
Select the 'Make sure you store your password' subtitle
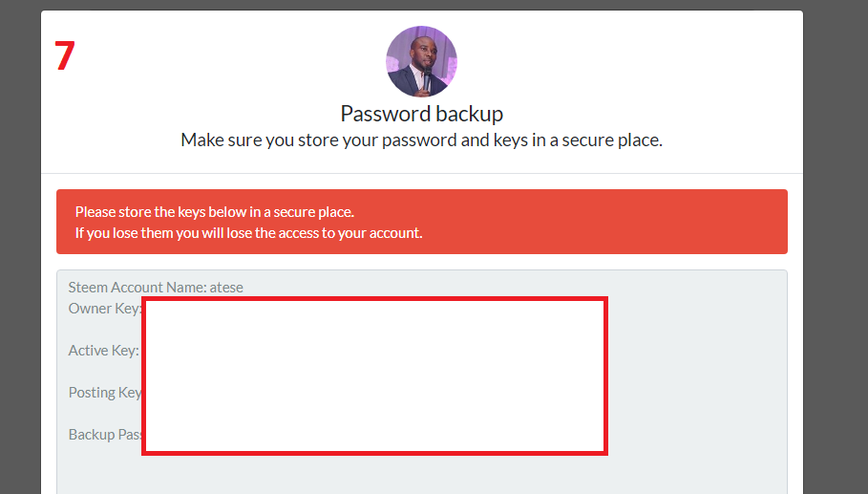click(421, 140)
